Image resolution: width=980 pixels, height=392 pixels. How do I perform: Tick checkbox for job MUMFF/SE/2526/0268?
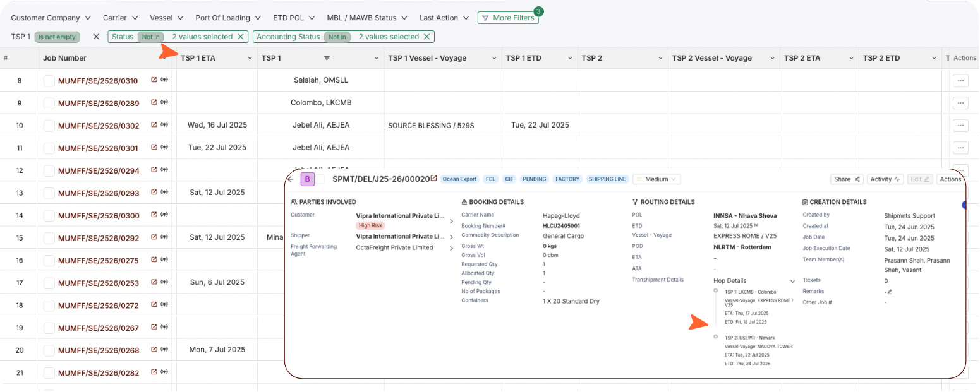tap(49, 350)
